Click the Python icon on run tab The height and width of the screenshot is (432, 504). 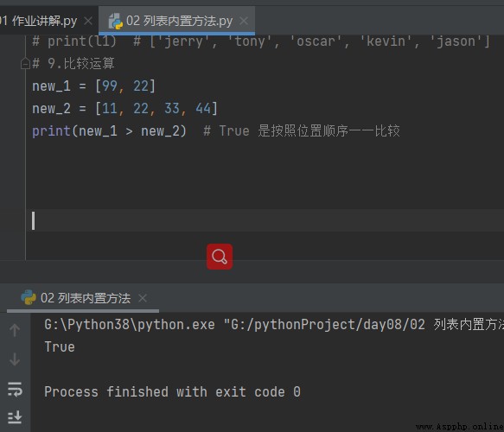29,297
